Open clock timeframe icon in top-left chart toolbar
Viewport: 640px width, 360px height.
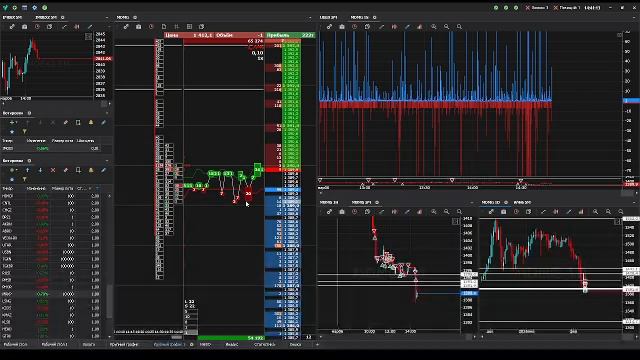tap(37, 27)
